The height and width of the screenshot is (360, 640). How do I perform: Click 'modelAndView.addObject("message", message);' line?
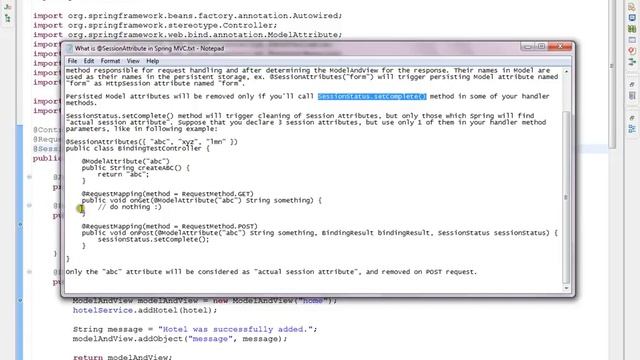coord(180,339)
